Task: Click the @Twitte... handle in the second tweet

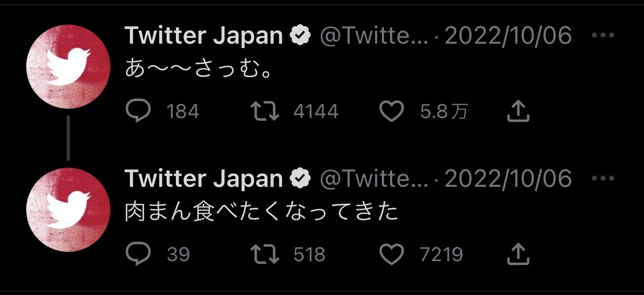Action: pyautogui.click(x=374, y=179)
